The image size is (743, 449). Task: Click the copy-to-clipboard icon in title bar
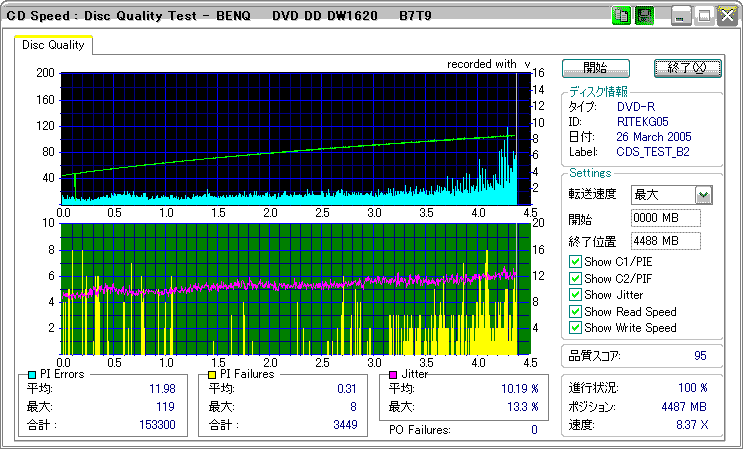pos(621,16)
